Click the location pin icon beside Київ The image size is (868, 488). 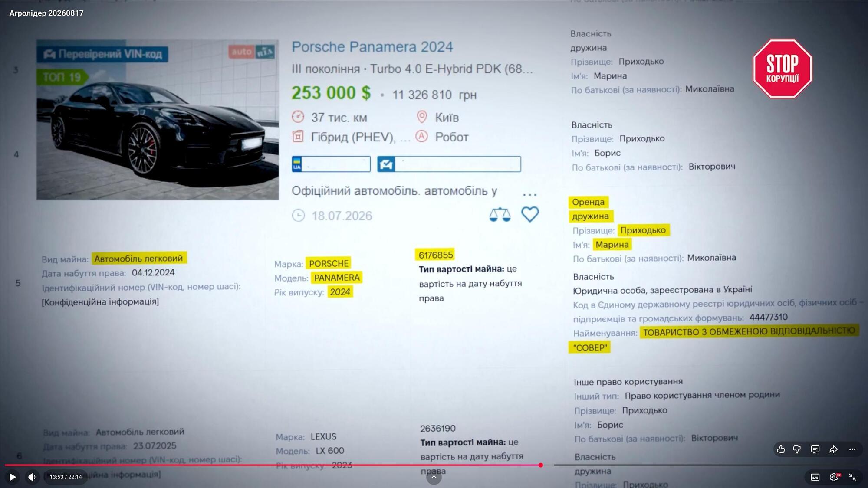click(421, 117)
